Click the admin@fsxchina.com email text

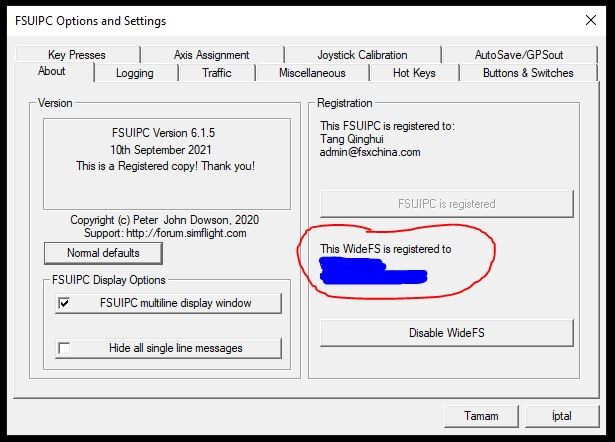pos(370,152)
